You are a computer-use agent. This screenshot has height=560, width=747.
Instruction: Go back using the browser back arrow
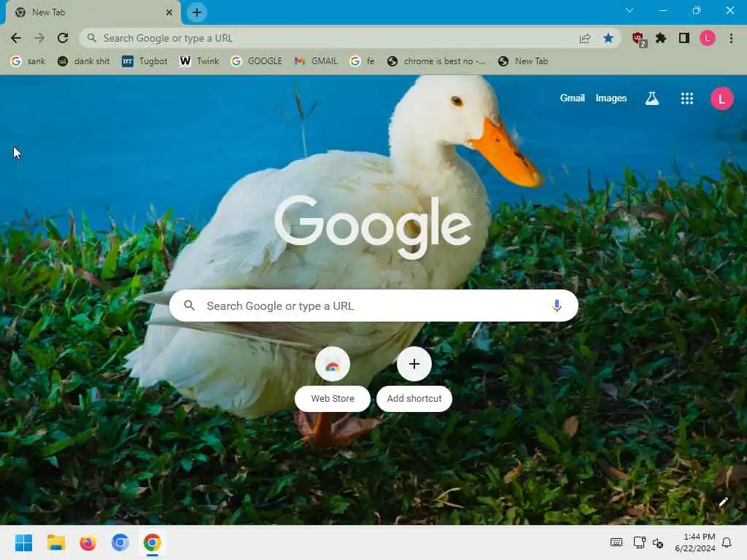(16, 38)
